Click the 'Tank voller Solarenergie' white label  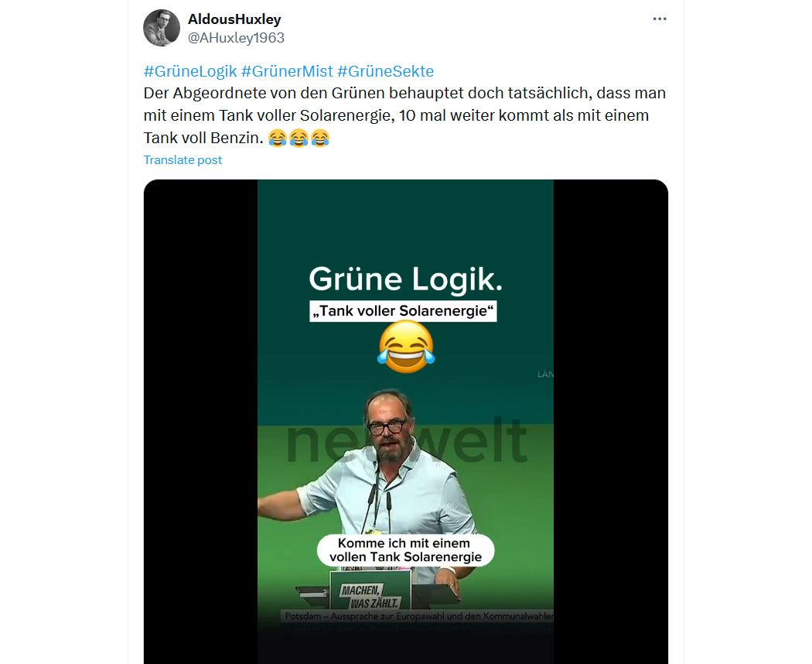tap(403, 311)
